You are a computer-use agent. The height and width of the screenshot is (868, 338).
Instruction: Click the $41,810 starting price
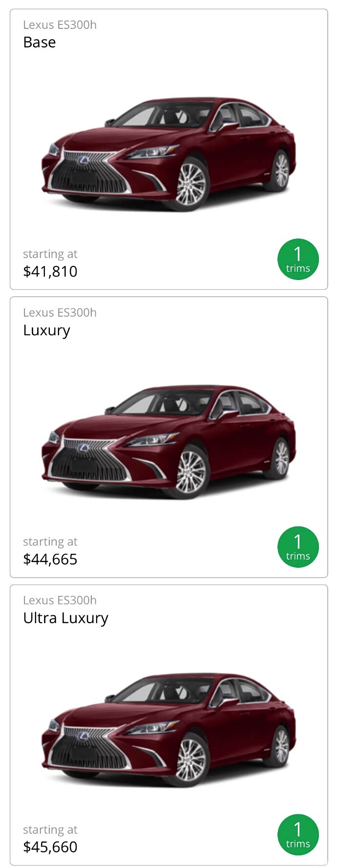[x=50, y=271]
